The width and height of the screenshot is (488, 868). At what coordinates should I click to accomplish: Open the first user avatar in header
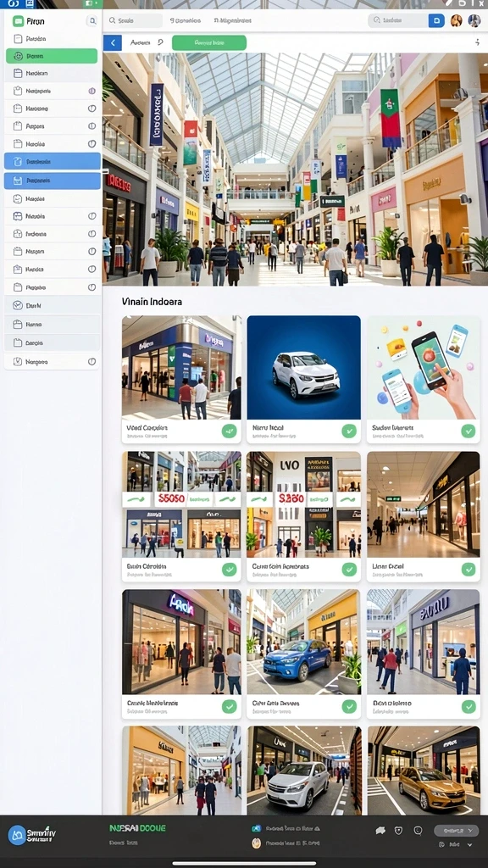457,20
